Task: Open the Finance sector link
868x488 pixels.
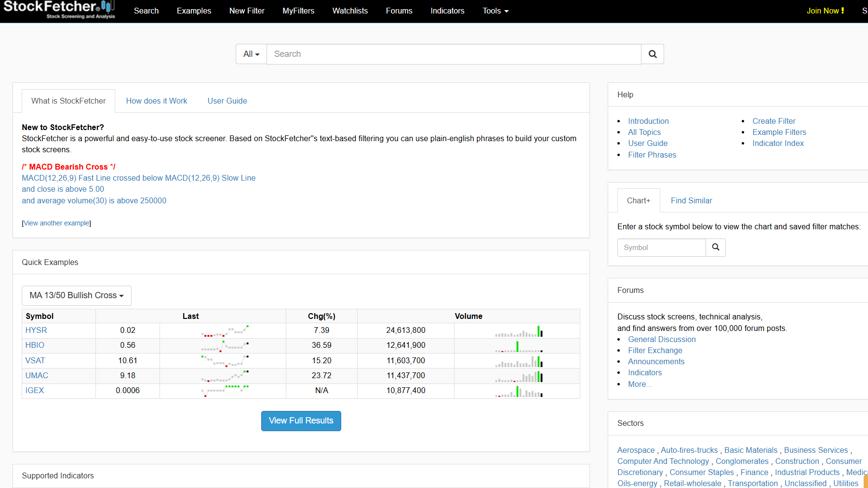Action: (x=754, y=472)
